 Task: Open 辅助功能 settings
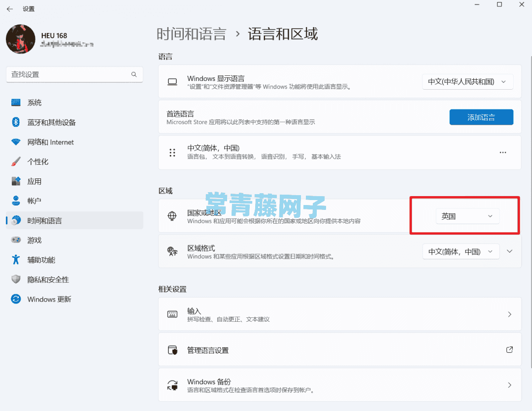coord(74,260)
